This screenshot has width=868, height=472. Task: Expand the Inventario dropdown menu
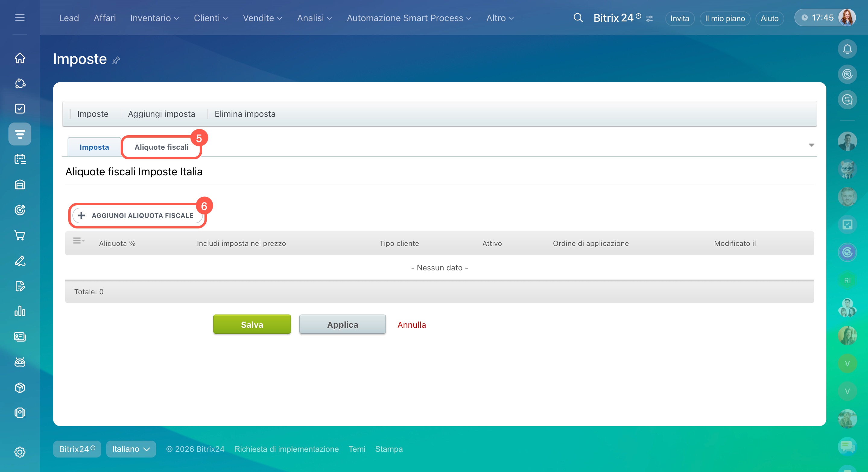tap(154, 18)
